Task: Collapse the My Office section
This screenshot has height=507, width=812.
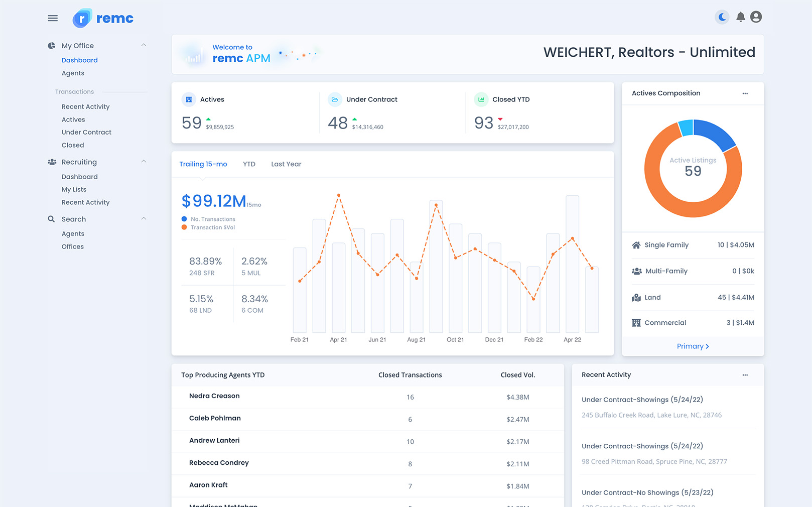Action: tap(144, 45)
